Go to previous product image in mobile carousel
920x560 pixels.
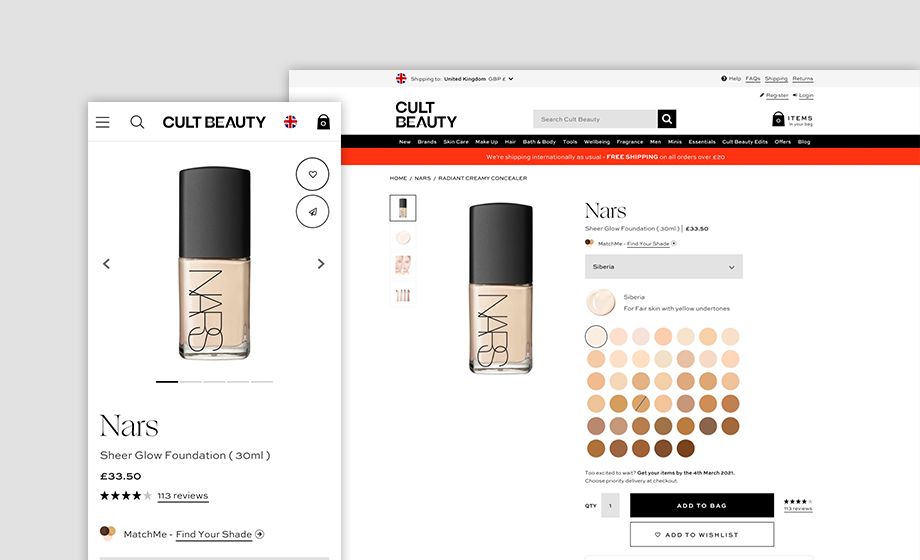106,264
